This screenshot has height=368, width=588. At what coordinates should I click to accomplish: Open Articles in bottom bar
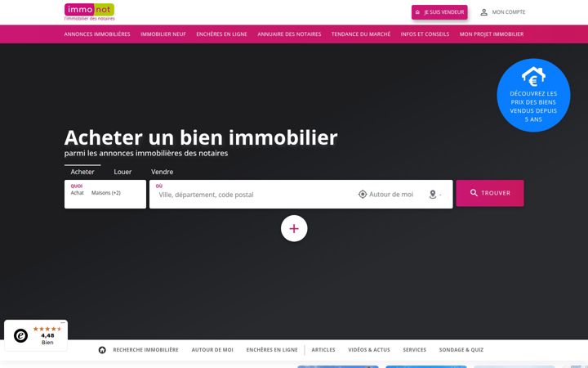(x=323, y=350)
